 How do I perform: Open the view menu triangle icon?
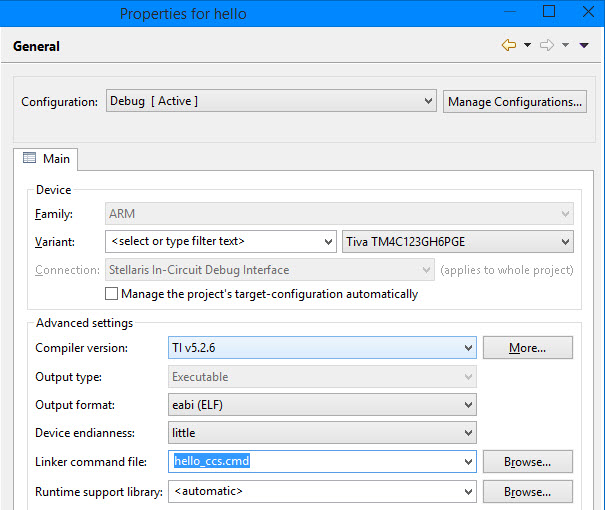coord(586,46)
